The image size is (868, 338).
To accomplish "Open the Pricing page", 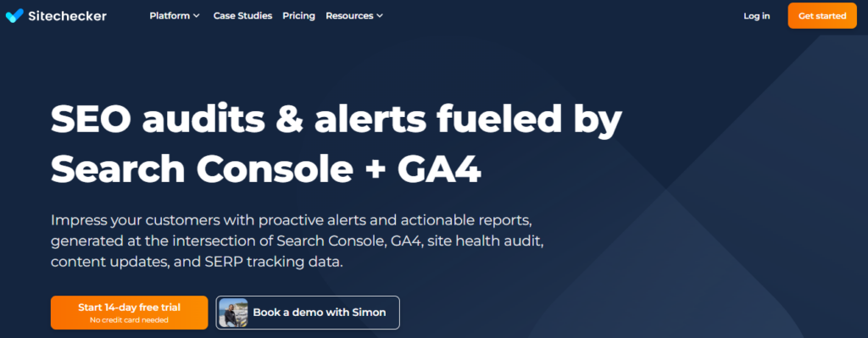I will [299, 15].
